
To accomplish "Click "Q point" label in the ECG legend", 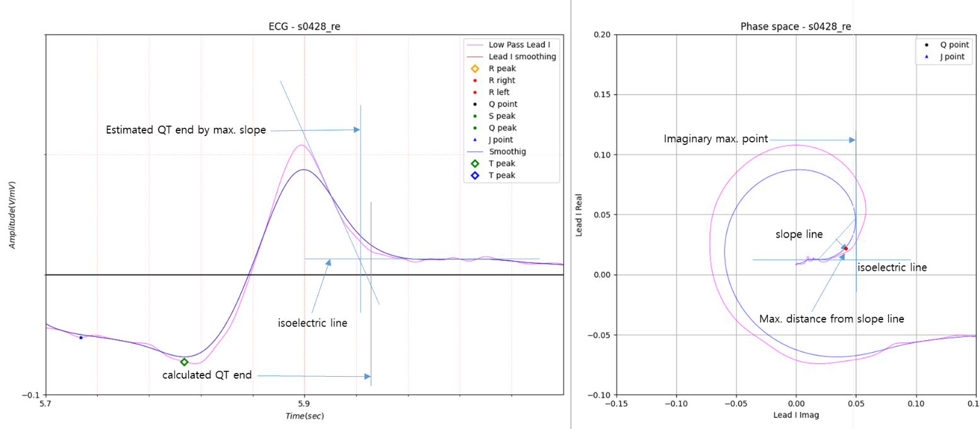I will (x=504, y=104).
